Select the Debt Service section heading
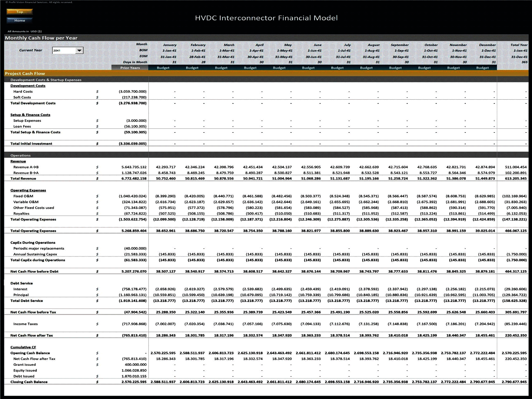The image size is (532, 399). [21, 283]
